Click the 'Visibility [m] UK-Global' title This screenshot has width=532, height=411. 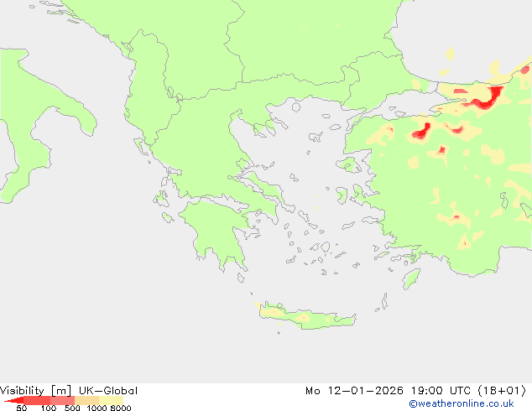tap(69, 391)
